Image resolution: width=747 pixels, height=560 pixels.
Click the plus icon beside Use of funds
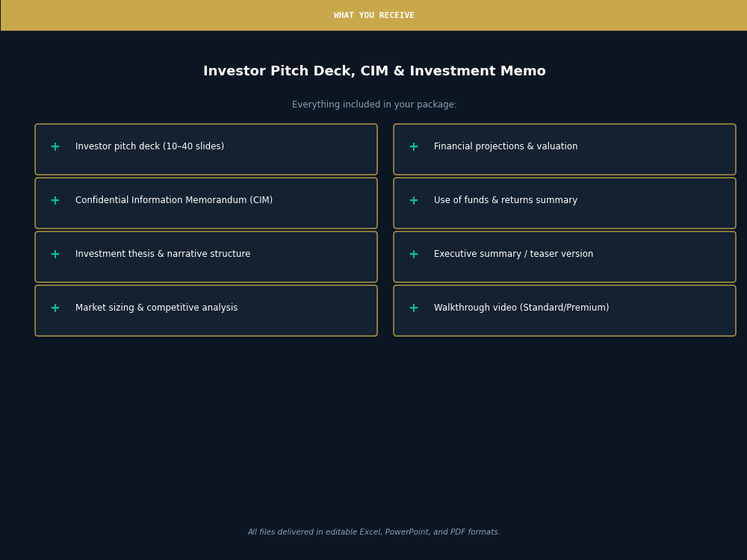click(414, 200)
